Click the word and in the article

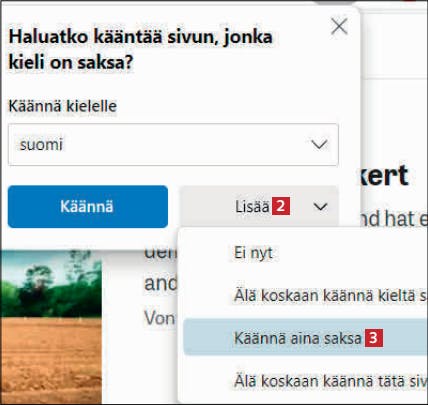point(161,284)
